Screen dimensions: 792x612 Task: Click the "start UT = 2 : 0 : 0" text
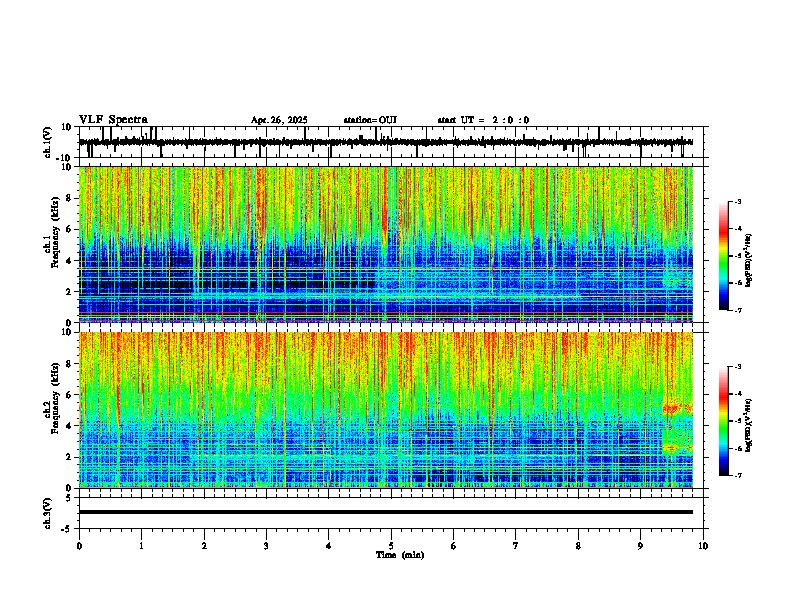[x=483, y=120]
